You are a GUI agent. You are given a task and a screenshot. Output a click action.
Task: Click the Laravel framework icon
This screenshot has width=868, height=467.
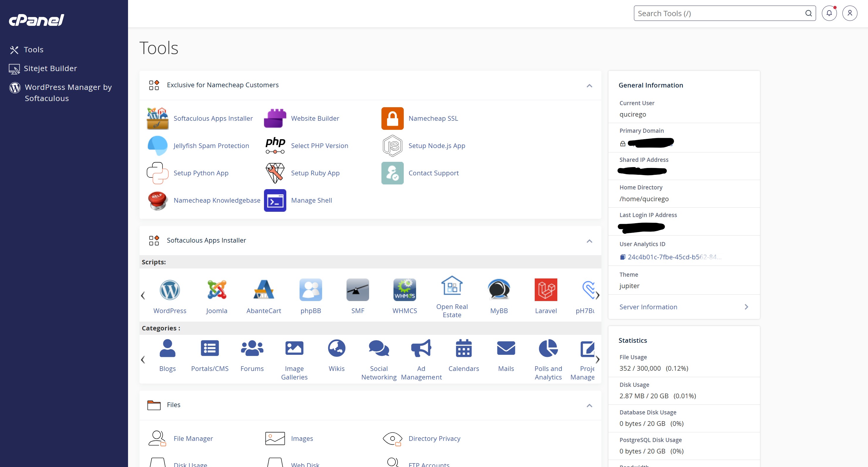[546, 290]
